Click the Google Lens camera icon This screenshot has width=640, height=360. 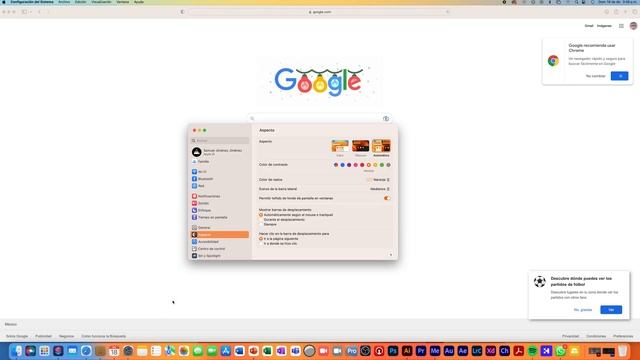click(x=386, y=118)
